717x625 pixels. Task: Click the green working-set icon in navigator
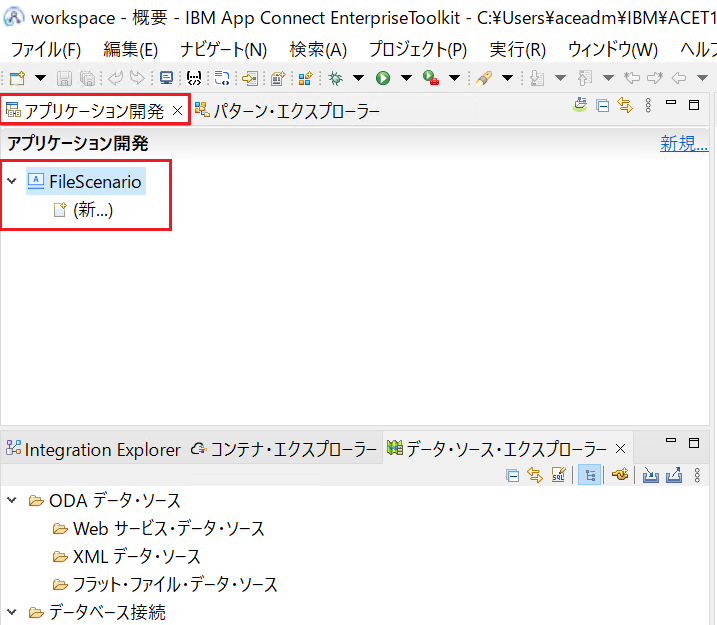580,105
